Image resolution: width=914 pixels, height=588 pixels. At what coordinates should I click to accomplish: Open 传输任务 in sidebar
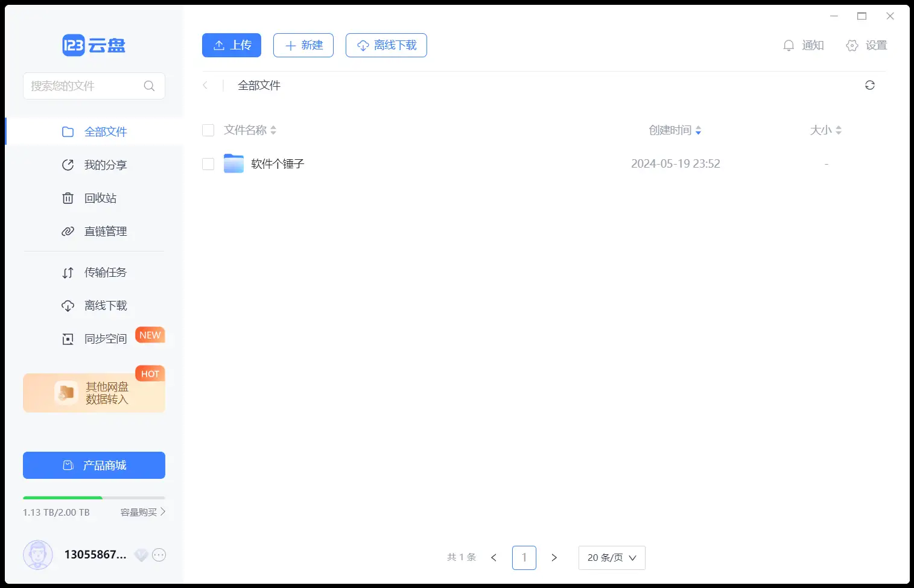click(94, 273)
